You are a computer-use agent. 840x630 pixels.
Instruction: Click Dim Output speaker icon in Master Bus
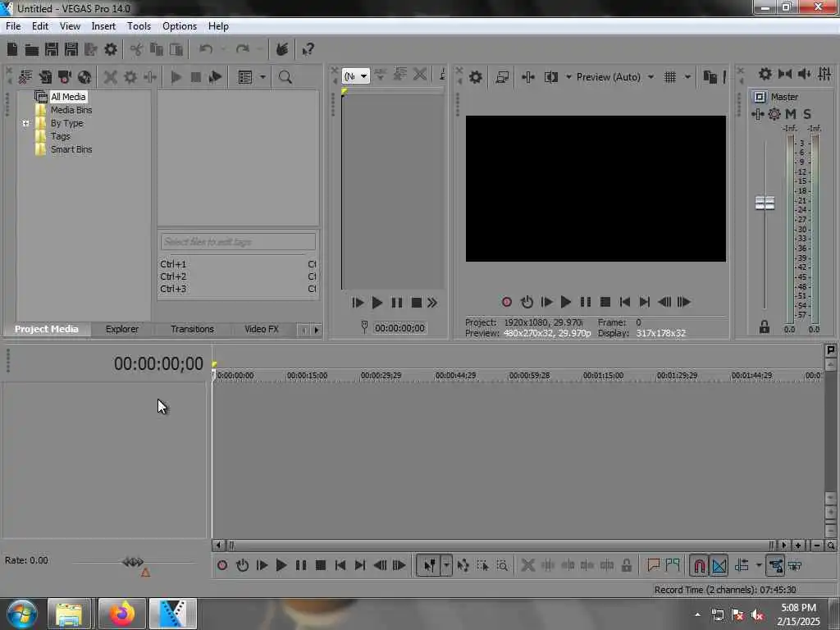[805, 74]
